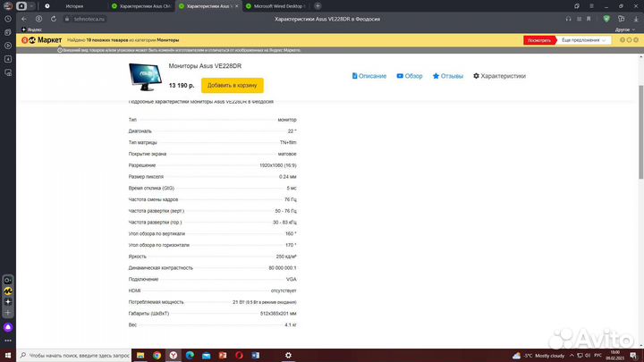Open the green Protect shield icon

coord(606,19)
